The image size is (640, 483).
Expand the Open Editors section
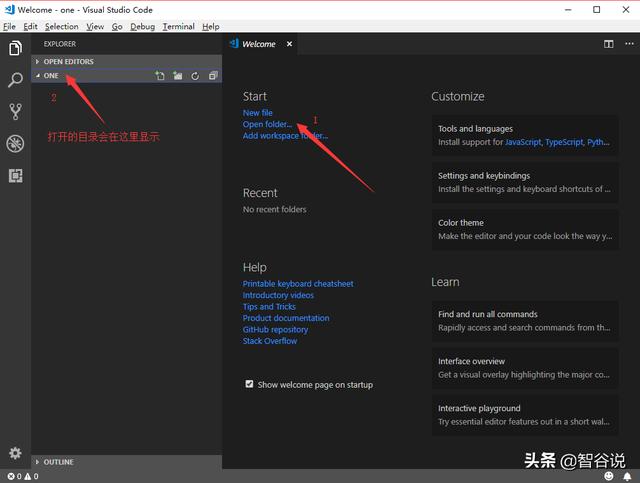point(127,62)
